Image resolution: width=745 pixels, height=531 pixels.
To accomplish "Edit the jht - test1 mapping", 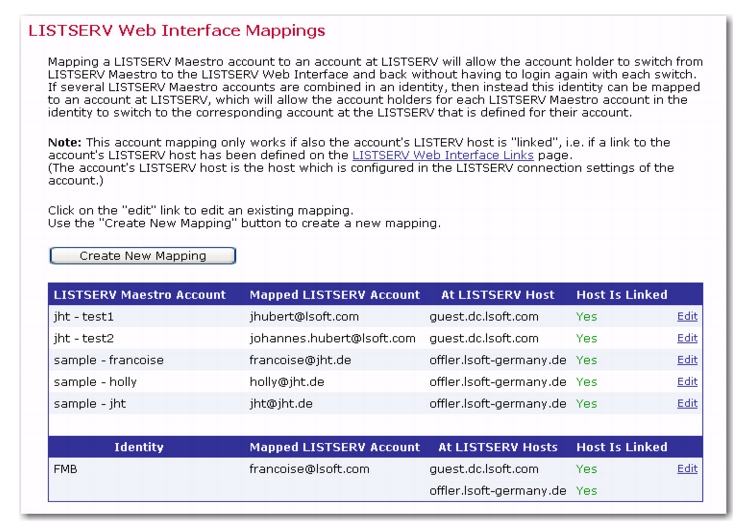I will (x=687, y=316).
